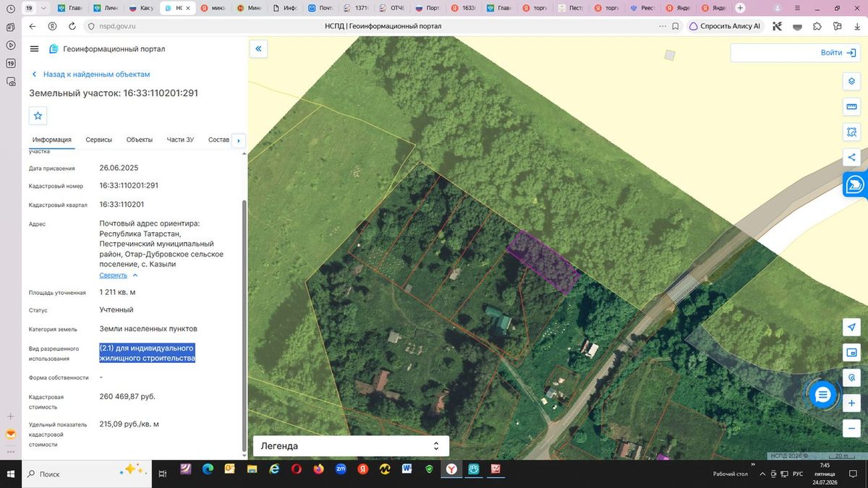Open the hamburger menu beside Геоинформационный портал
This screenshot has height=488, width=868.
34,48
